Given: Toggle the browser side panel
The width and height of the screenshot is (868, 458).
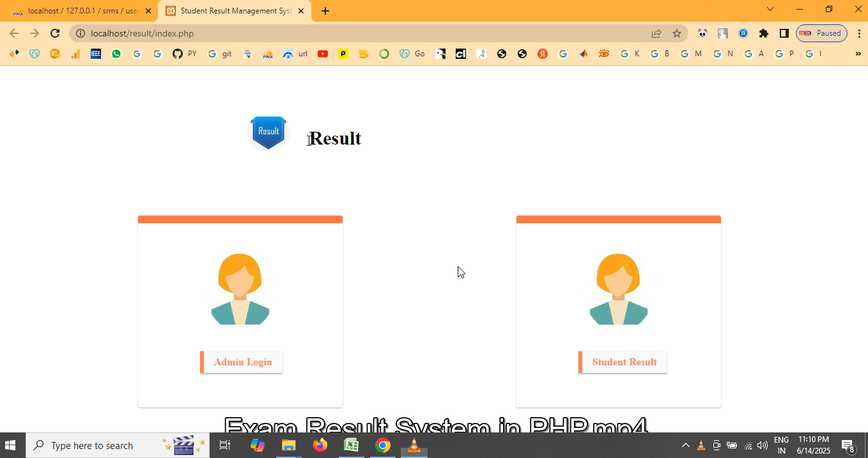Looking at the screenshot, I should tap(784, 33).
